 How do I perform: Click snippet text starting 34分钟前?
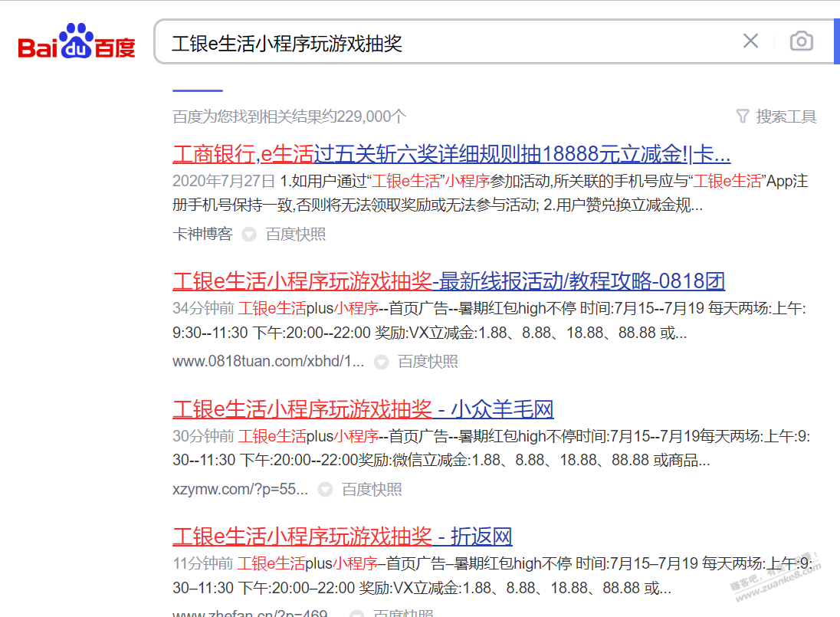tap(489, 320)
